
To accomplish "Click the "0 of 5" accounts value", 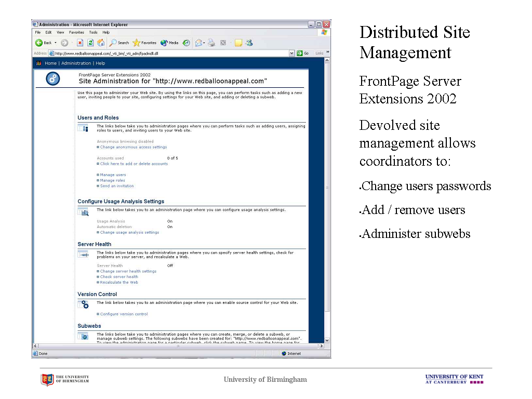I will (172, 158).
